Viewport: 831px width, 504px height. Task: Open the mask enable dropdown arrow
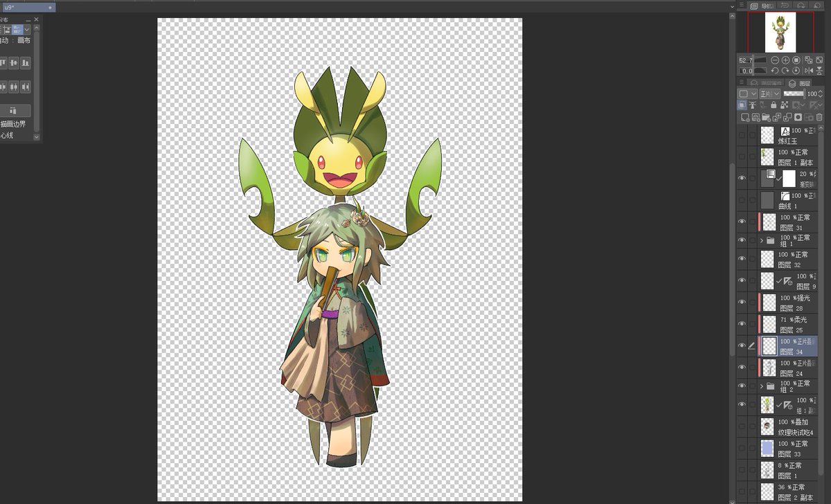click(x=803, y=105)
